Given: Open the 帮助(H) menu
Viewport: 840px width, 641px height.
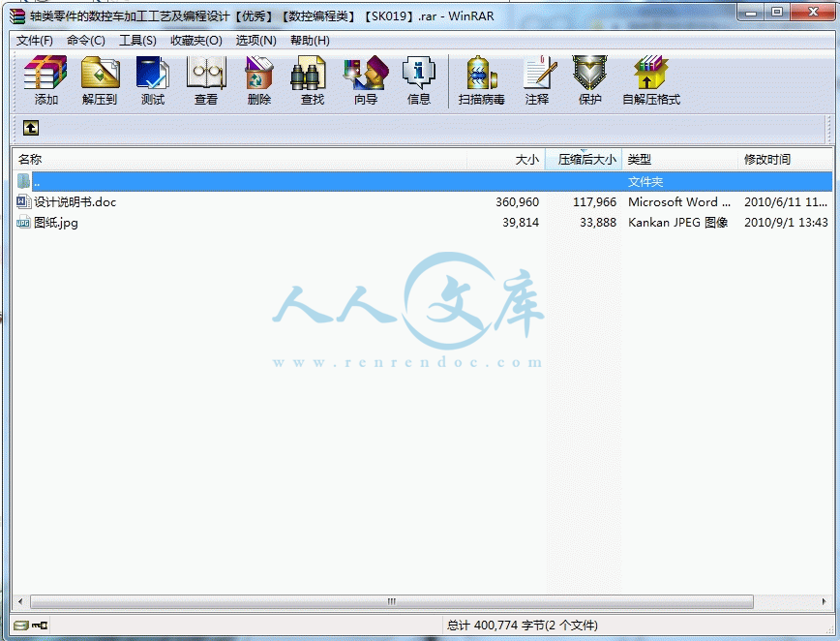Looking at the screenshot, I should 310,41.
